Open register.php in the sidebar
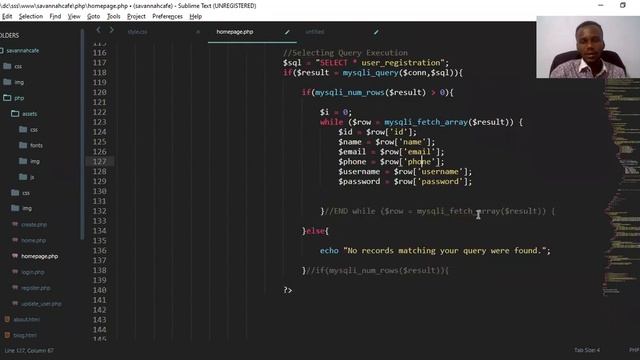640x360 pixels. (x=36, y=288)
